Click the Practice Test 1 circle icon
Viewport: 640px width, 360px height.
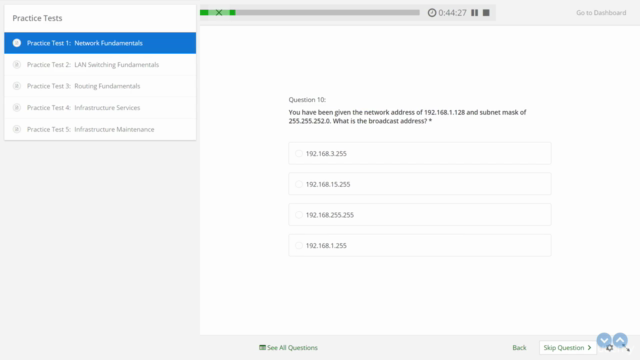17,43
